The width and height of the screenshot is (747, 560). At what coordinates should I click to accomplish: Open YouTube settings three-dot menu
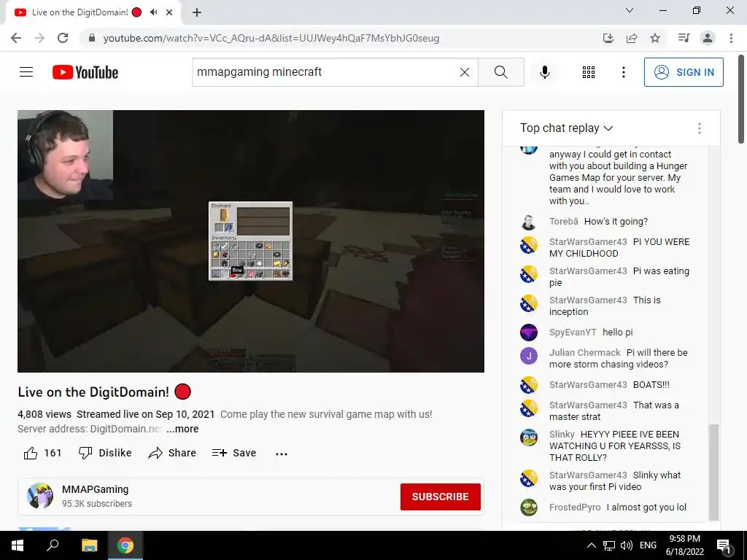click(623, 72)
